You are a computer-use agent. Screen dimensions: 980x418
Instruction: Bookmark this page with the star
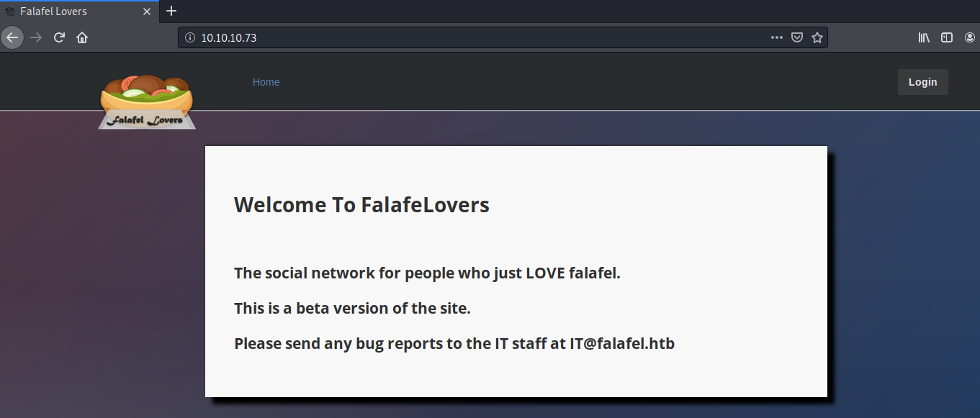pyautogui.click(x=817, y=38)
